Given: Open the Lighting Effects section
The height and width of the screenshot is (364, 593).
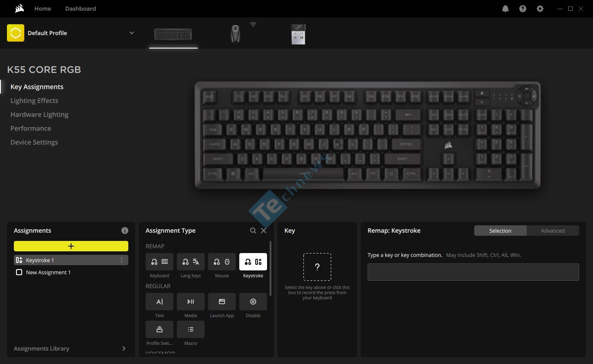Looking at the screenshot, I should click(34, 101).
